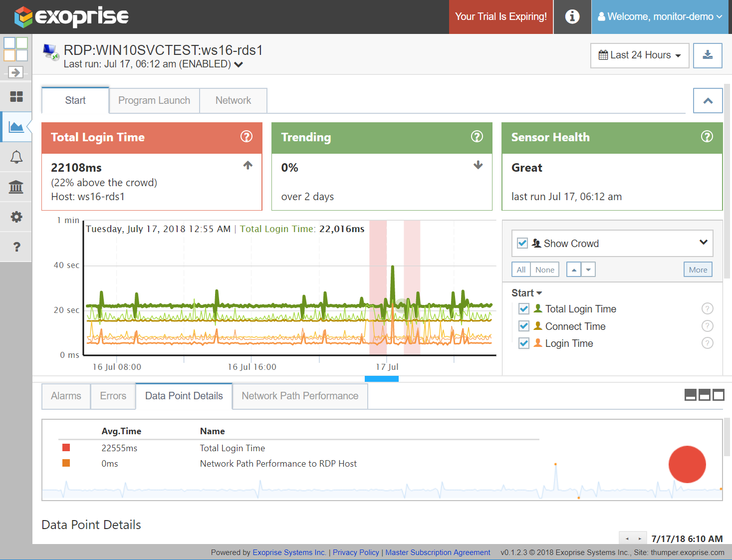Click Your Trial Is Expiring button
Screen dimensions: 732x560
click(x=501, y=16)
